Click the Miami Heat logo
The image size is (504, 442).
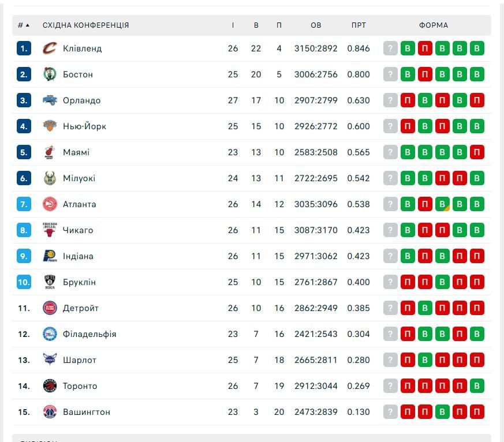pyautogui.click(x=50, y=152)
